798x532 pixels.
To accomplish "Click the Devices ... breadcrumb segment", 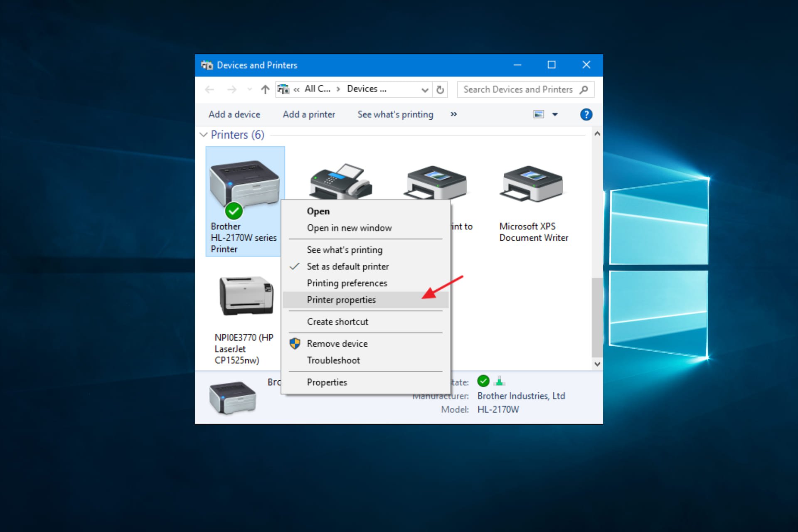I will [367, 89].
